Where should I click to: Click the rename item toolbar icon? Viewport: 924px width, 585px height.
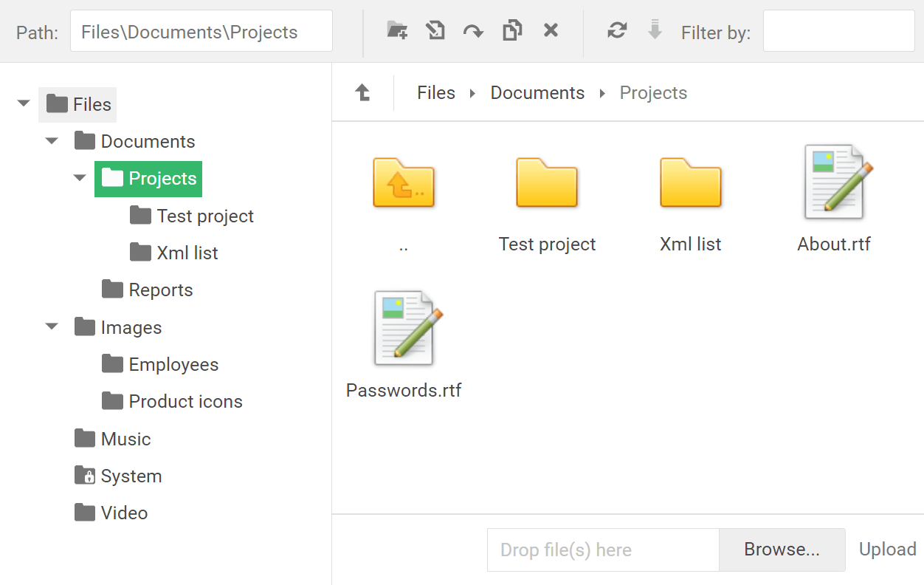click(x=435, y=30)
